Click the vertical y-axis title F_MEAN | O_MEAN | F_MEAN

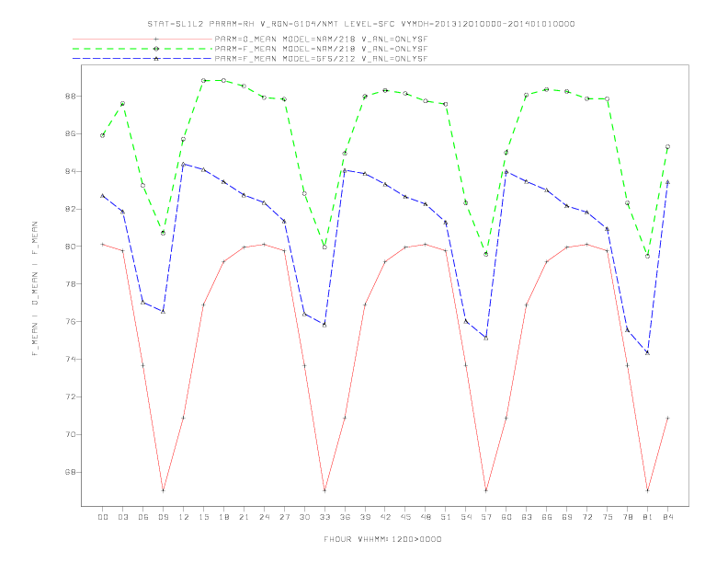[35, 289]
